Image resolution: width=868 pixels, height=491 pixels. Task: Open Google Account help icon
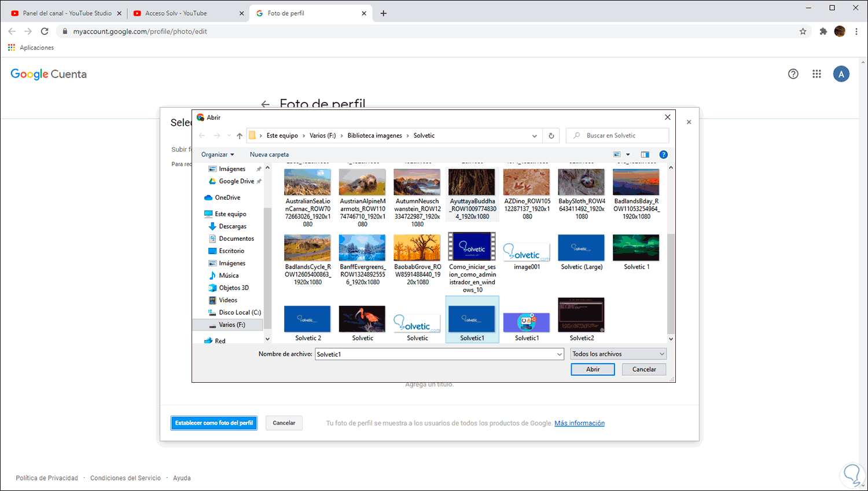(x=793, y=74)
